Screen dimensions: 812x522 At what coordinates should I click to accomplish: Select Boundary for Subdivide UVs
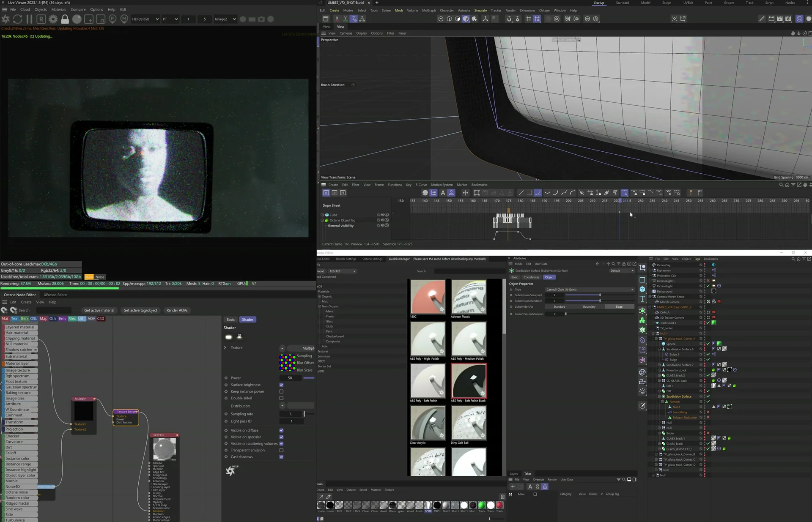589,306
